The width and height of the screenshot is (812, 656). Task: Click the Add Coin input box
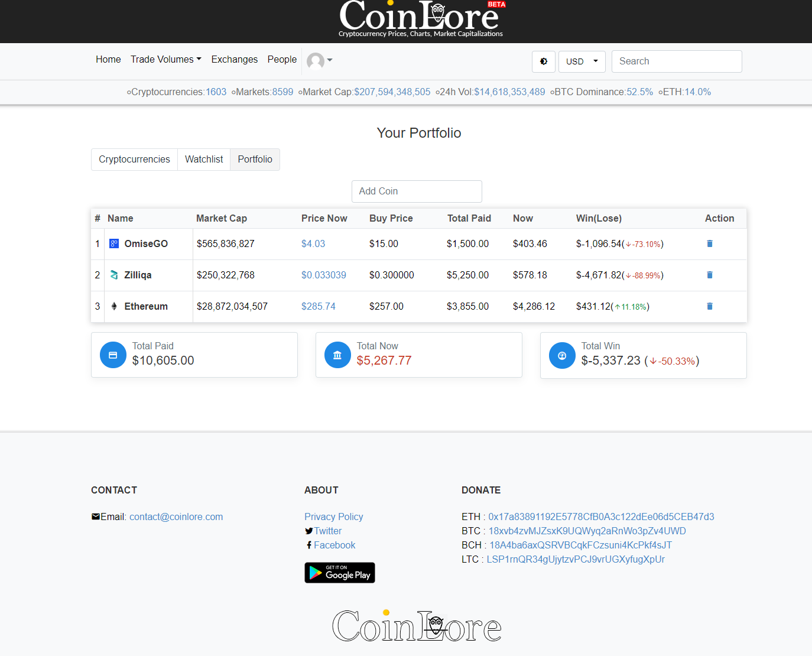click(x=417, y=191)
